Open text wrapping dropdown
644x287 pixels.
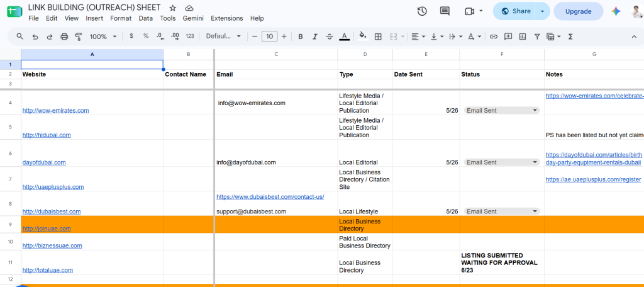[x=455, y=37]
